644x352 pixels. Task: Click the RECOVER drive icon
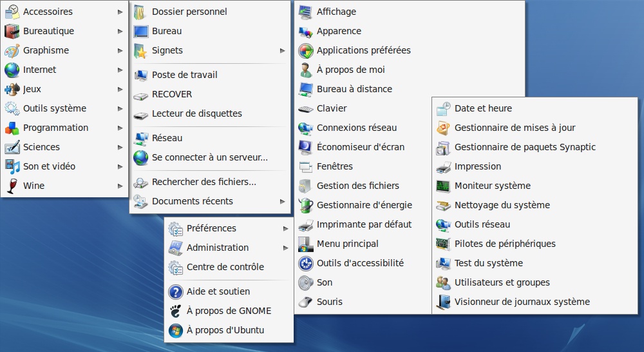pos(140,96)
